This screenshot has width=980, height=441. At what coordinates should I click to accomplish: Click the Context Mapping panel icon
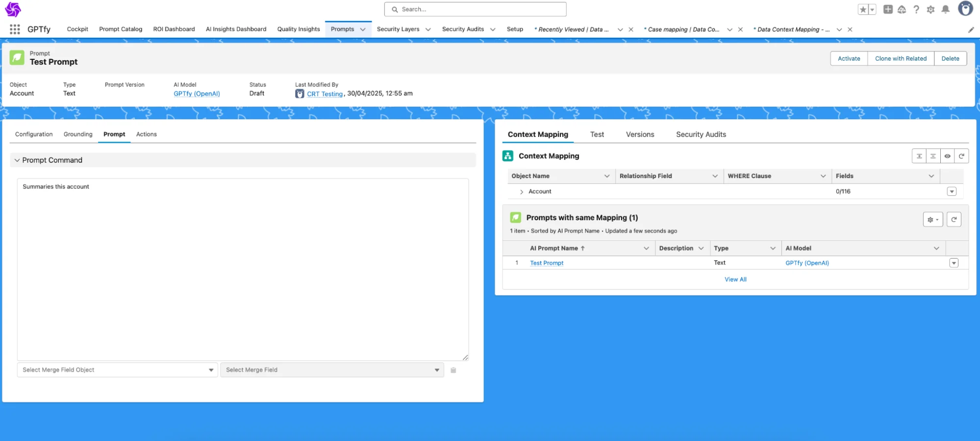(508, 156)
